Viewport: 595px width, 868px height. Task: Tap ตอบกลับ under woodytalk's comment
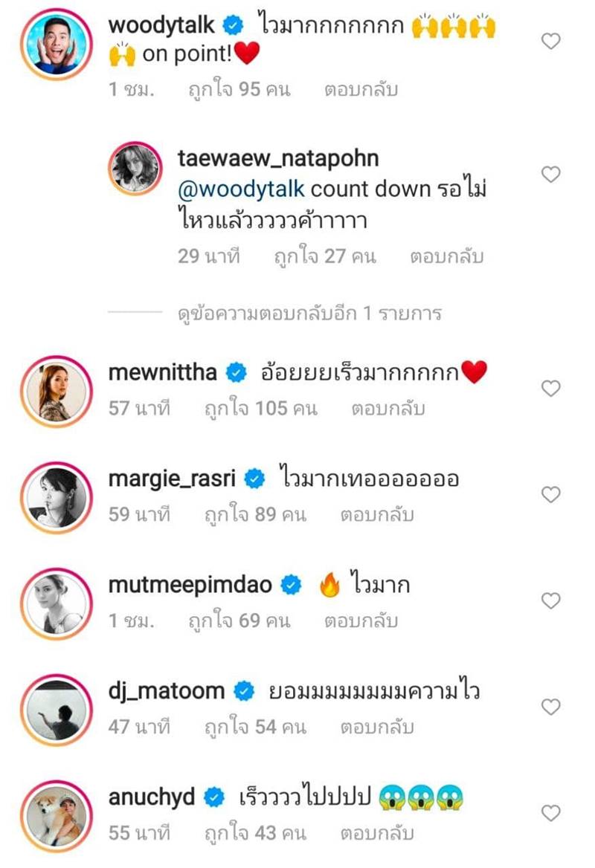(x=358, y=88)
